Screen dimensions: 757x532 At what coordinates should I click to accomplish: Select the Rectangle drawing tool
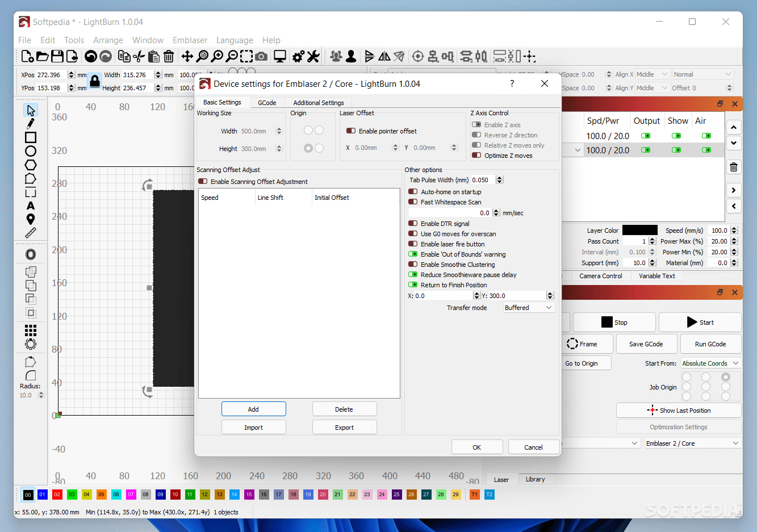click(31, 137)
